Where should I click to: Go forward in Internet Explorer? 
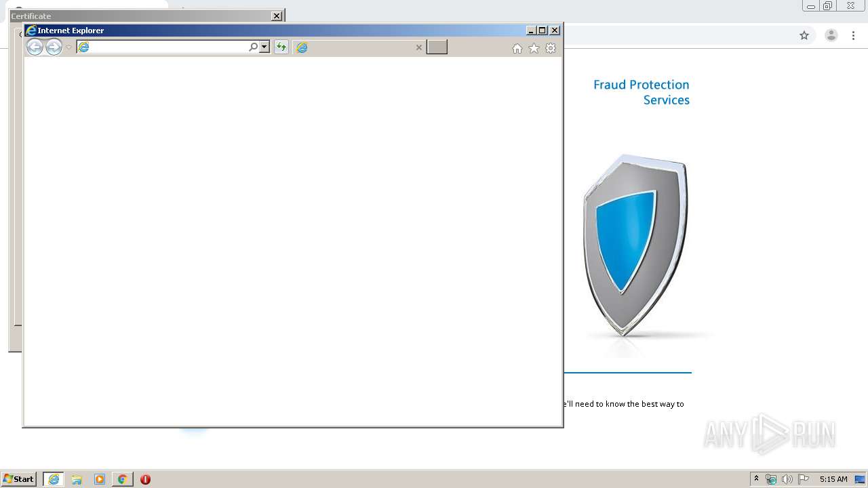tap(54, 47)
